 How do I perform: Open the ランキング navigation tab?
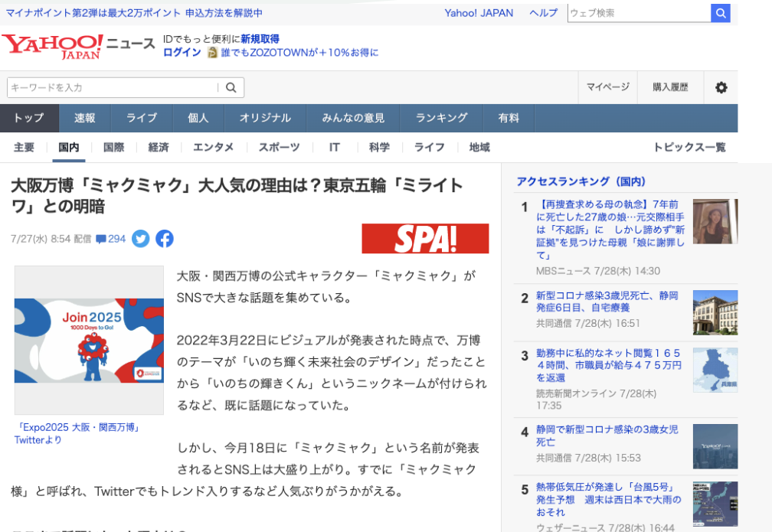point(442,118)
